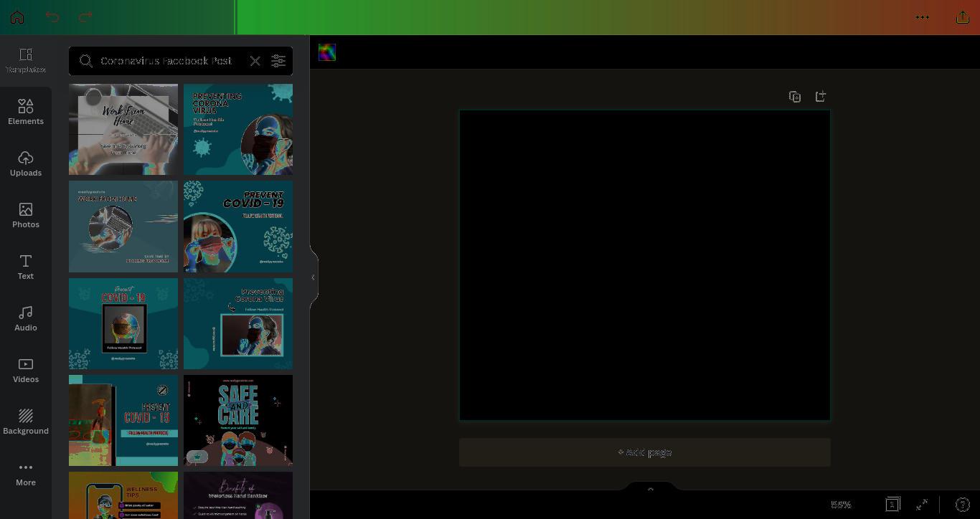Open the Templates tab
The image size is (980, 519).
(26, 61)
